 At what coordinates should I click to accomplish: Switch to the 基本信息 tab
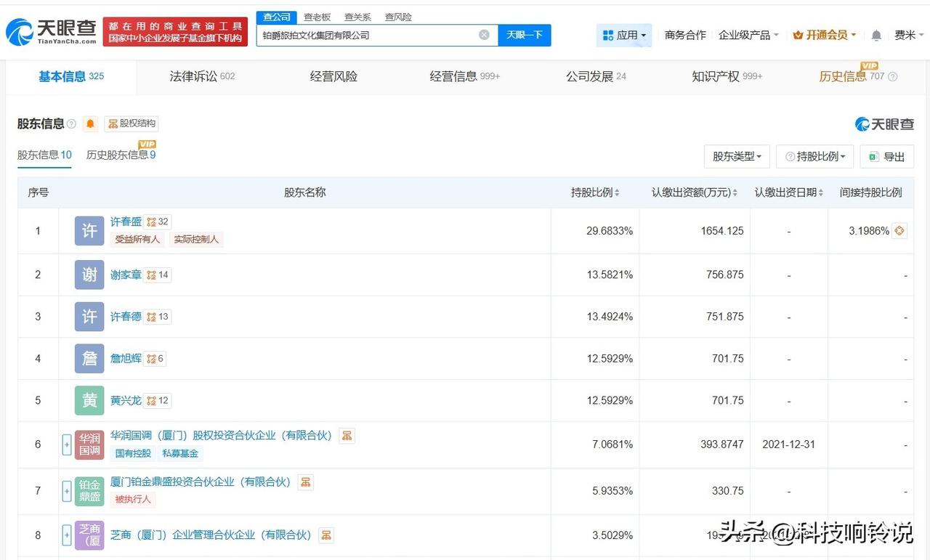tap(71, 76)
